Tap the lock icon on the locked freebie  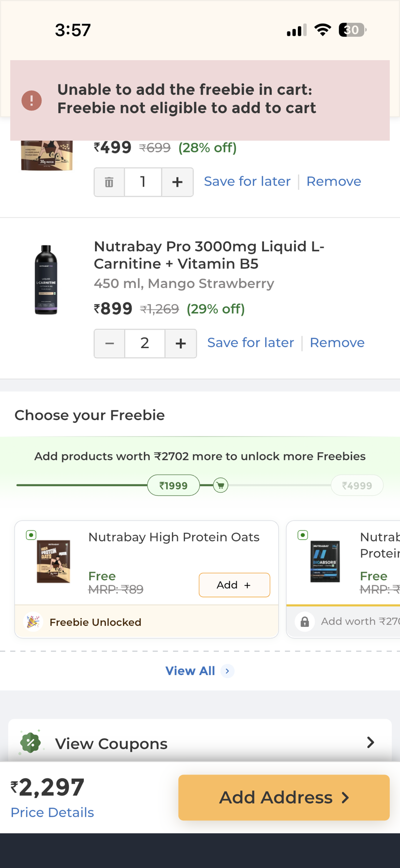(x=305, y=622)
